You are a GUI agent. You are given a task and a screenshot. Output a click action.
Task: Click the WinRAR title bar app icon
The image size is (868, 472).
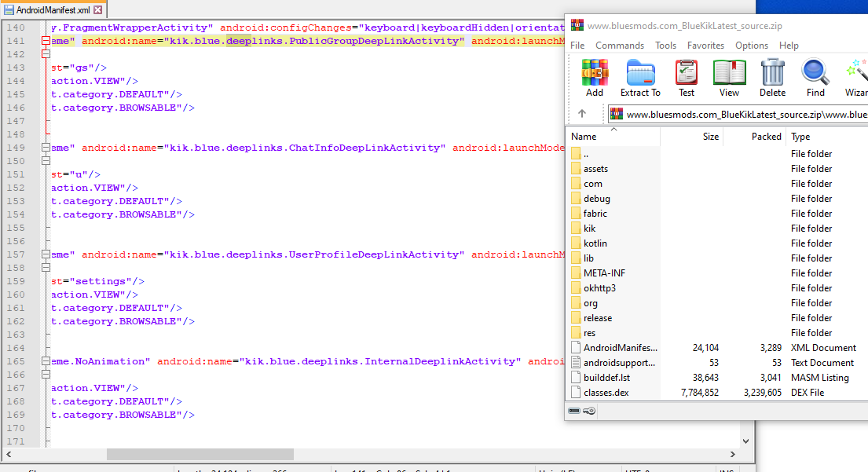[x=577, y=25]
